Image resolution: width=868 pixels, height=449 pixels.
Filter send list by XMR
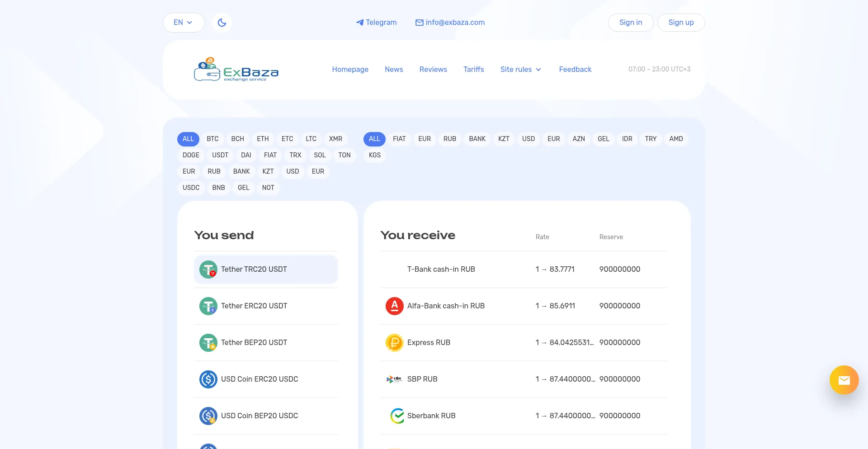pyautogui.click(x=335, y=139)
